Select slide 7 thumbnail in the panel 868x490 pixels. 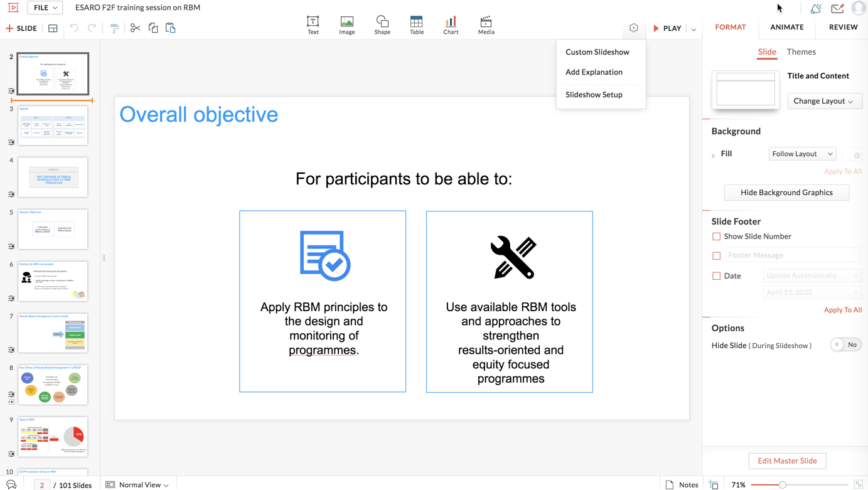(x=53, y=333)
